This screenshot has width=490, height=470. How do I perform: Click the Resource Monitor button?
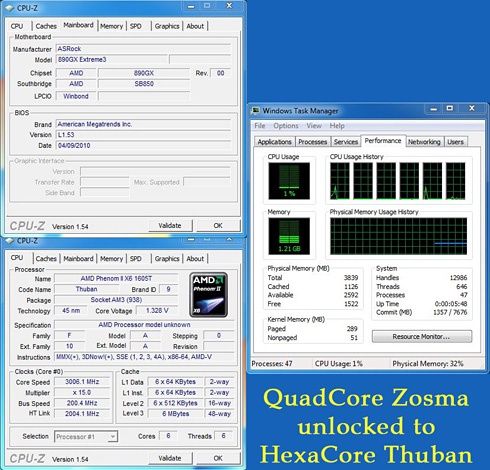422,336
